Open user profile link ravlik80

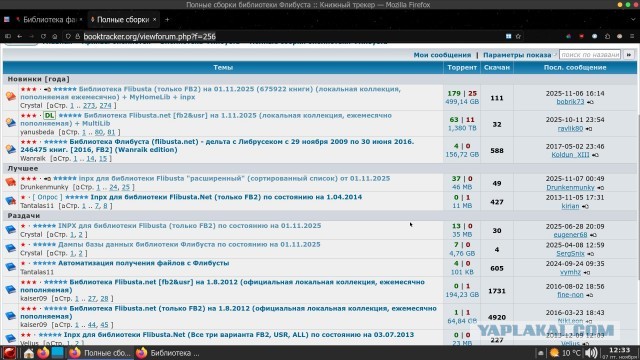pos(570,129)
